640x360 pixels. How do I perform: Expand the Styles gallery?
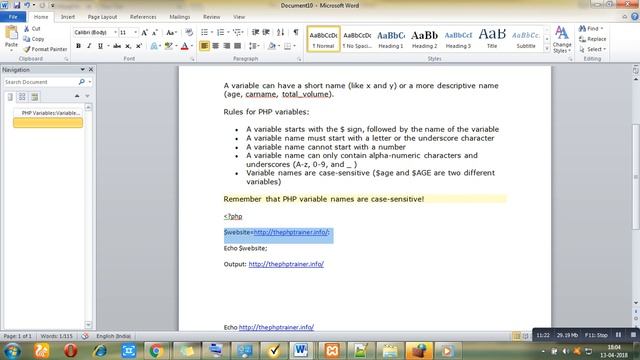tap(547, 49)
